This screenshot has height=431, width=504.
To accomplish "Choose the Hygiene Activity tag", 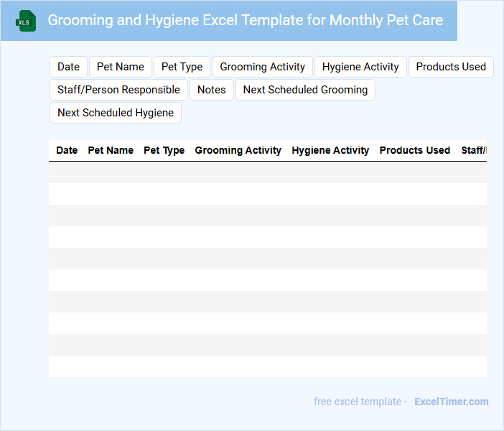I will [360, 67].
